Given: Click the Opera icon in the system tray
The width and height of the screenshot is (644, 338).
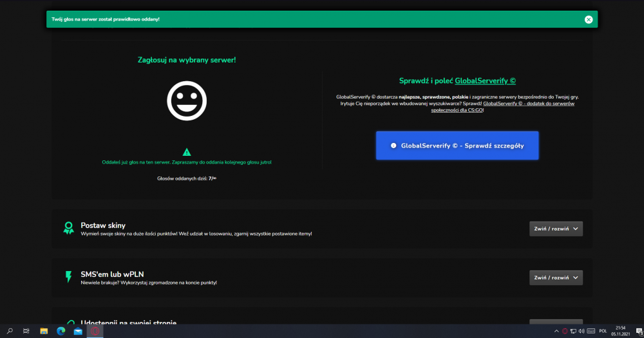Looking at the screenshot, I should coord(565,331).
